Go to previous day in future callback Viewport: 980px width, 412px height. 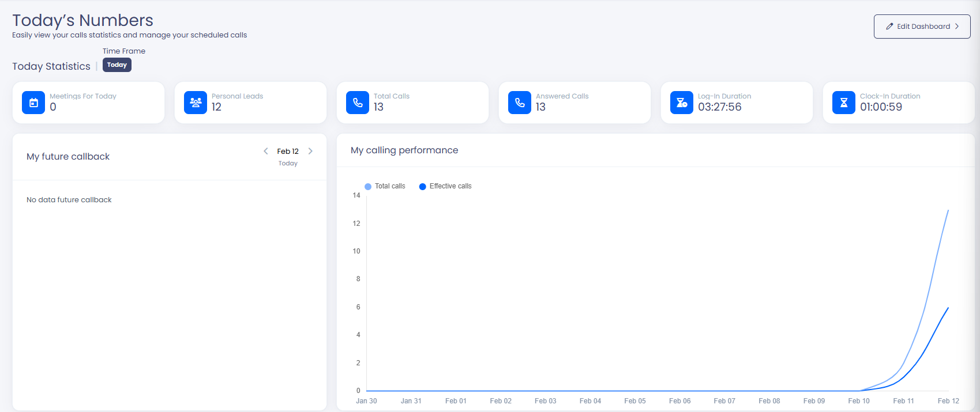(x=266, y=151)
